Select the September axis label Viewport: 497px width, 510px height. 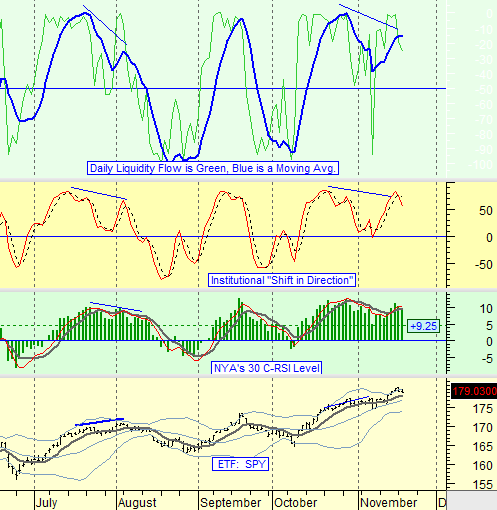(231, 503)
